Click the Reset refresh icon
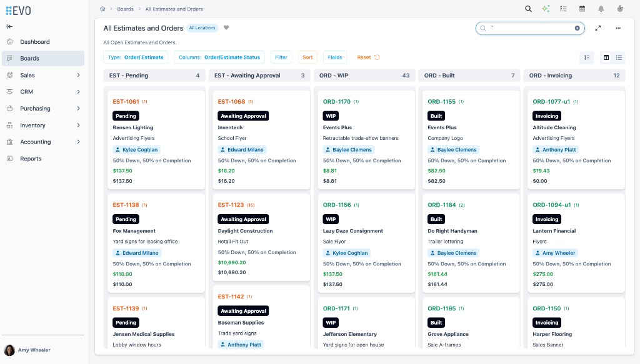Image resolution: width=640 pixels, height=364 pixels. tap(377, 57)
